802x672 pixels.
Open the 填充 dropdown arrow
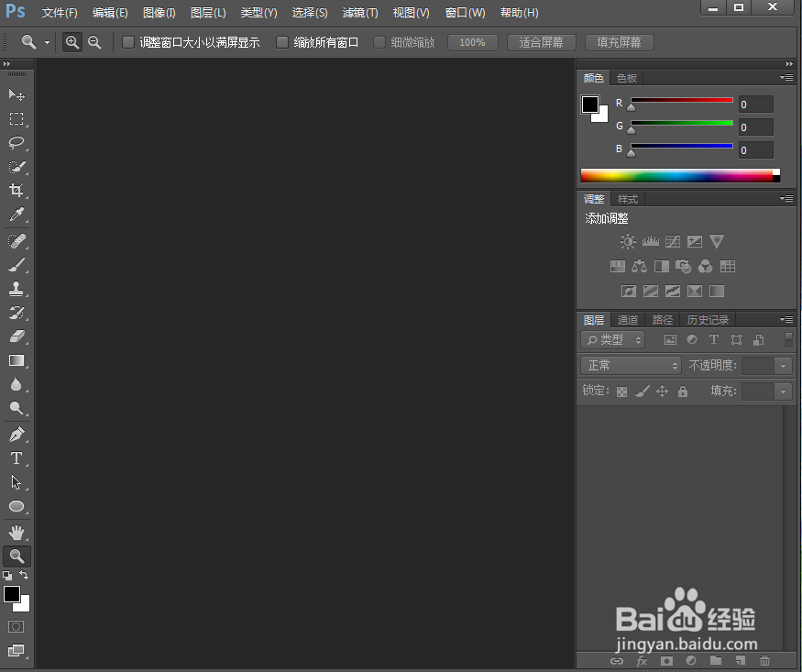click(783, 391)
